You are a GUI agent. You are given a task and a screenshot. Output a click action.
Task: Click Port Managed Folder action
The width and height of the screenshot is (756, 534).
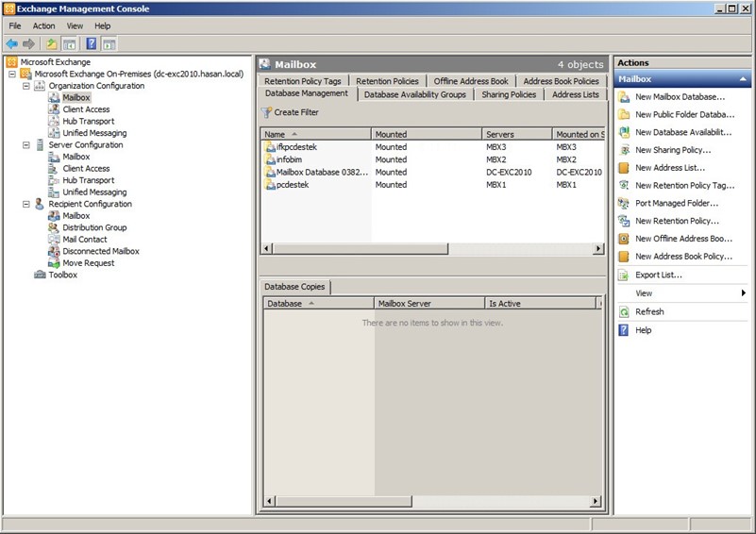pos(677,204)
